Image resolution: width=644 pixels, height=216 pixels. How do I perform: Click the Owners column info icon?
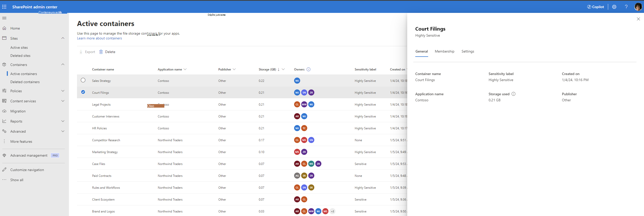(x=308, y=69)
